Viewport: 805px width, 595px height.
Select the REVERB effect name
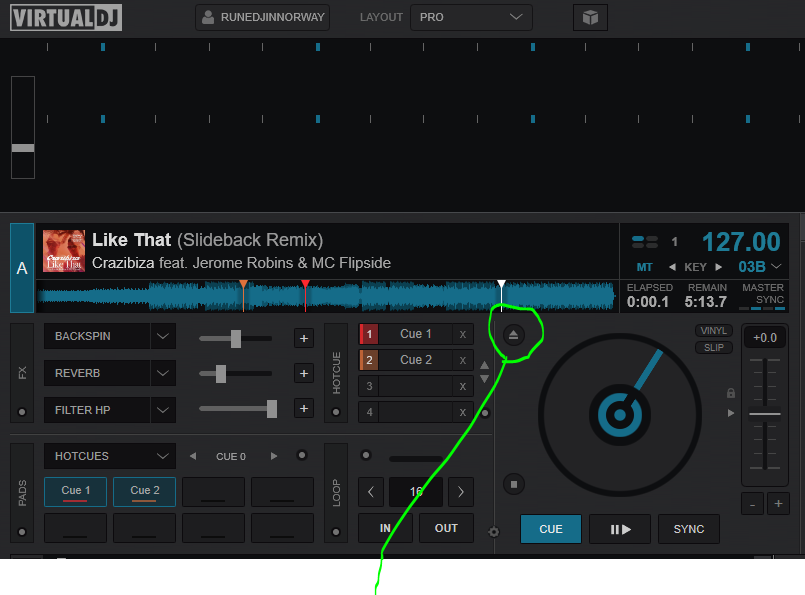(x=97, y=373)
